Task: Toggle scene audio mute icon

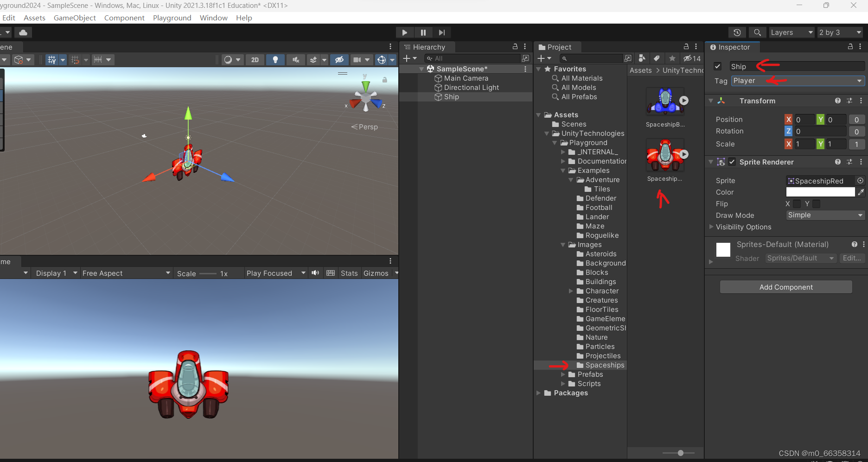Action: point(295,60)
